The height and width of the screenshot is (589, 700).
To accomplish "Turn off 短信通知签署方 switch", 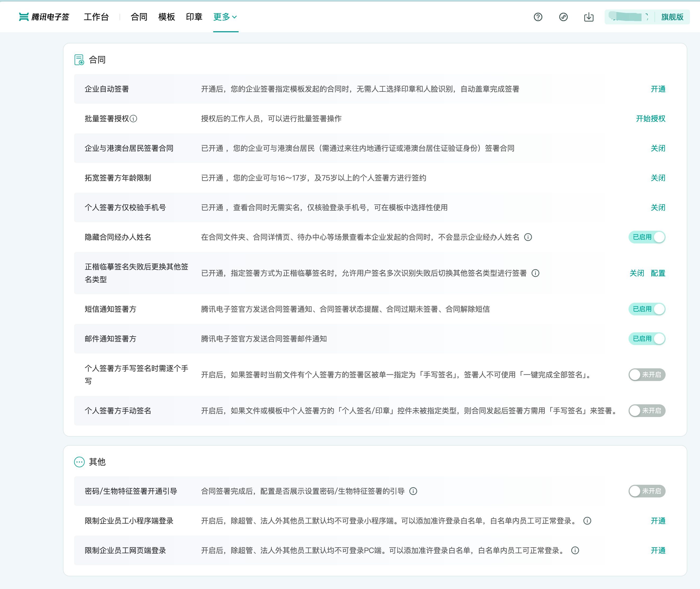I will click(x=647, y=309).
